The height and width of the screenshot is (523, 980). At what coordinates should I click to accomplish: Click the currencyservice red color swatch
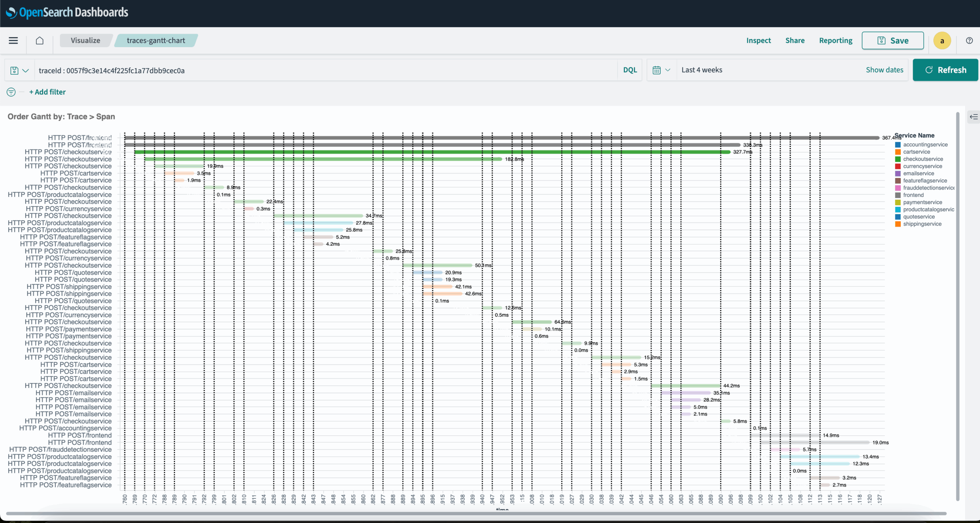(898, 166)
